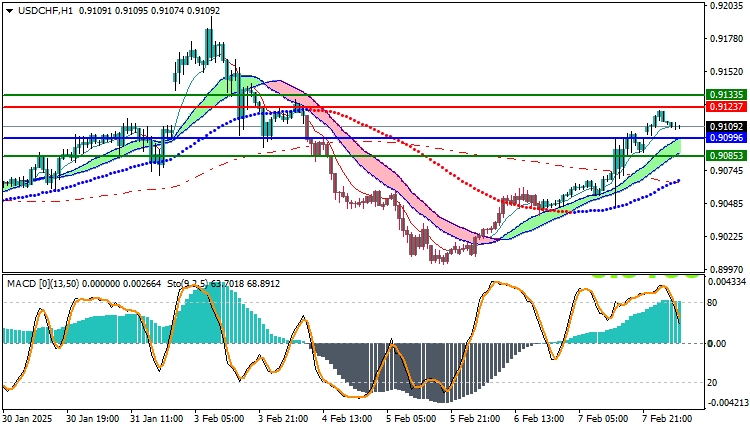Click the 30 Jan 19:00 time label

tap(92, 419)
